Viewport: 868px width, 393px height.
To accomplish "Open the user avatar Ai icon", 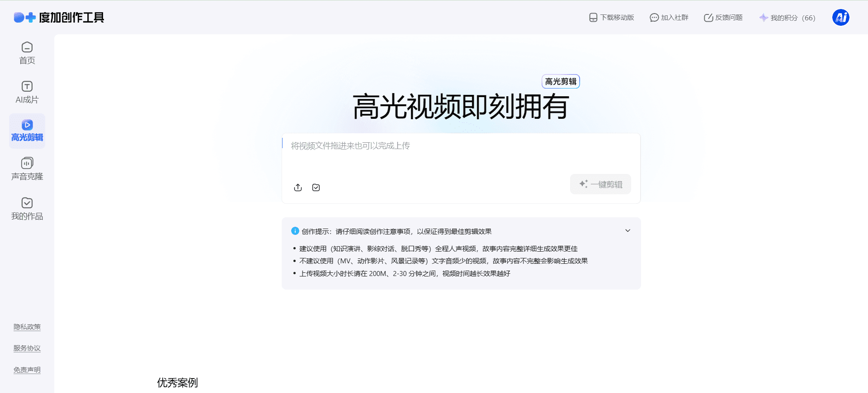I will click(x=840, y=18).
